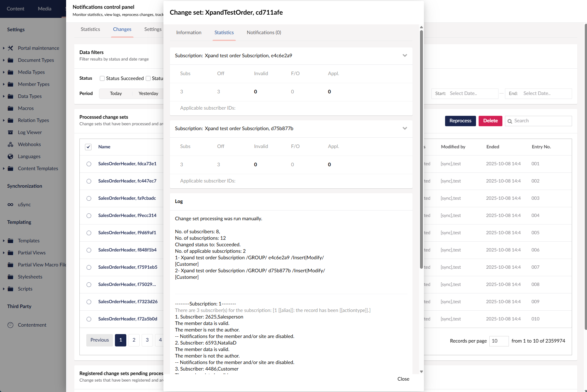Collapse the e4c6e2a9 subscription panel
This screenshot has width=587, height=392.
[x=405, y=56]
